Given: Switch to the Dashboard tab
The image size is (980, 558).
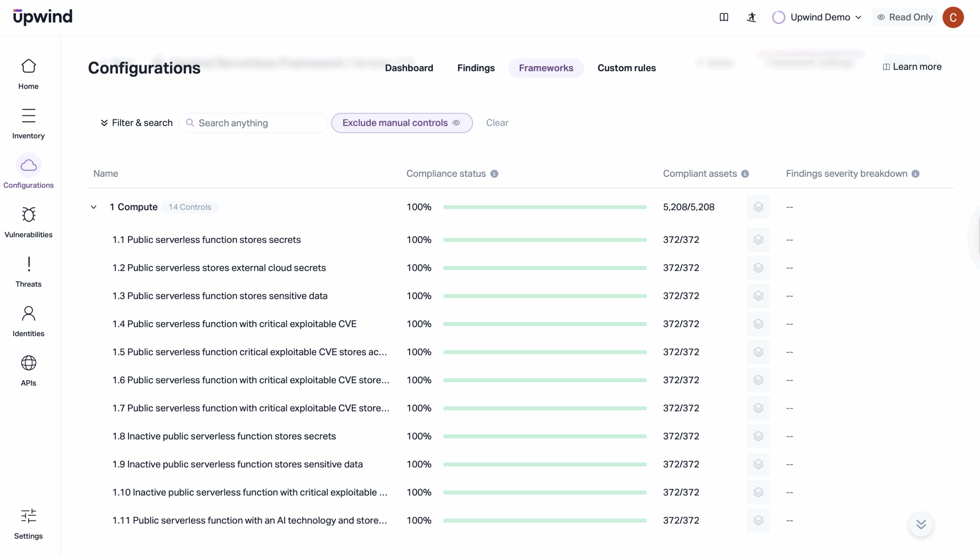Looking at the screenshot, I should [409, 68].
